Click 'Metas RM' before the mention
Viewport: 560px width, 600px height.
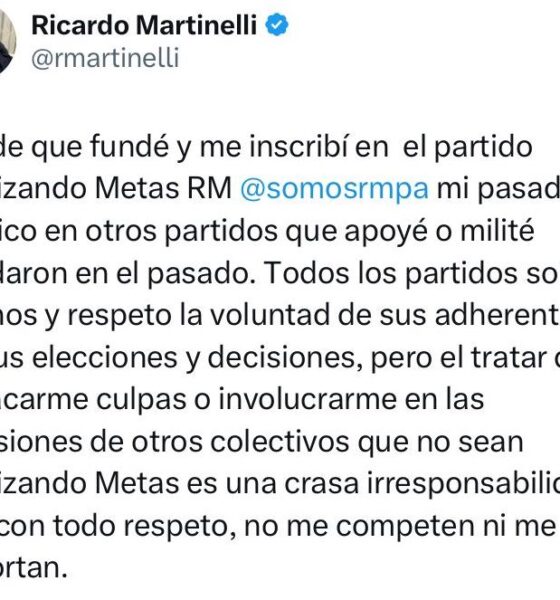[x=163, y=189]
